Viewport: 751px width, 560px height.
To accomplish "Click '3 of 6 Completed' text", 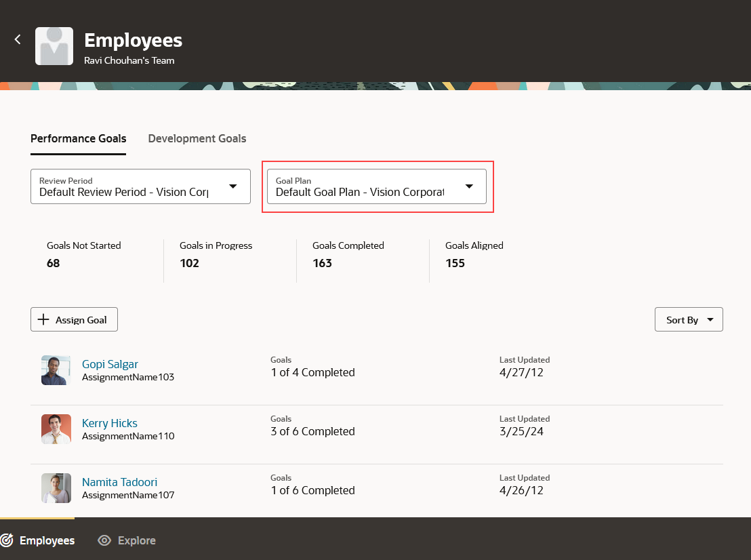I will [x=312, y=431].
